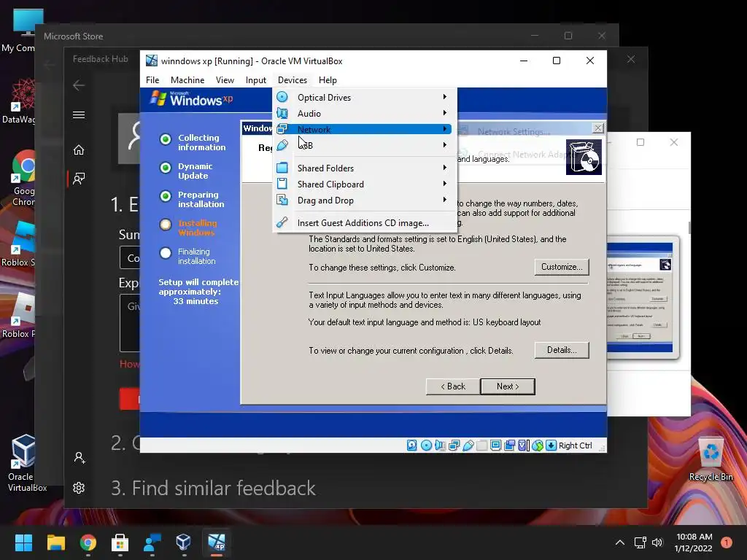Viewport: 747px width, 560px height.
Task: Open Feedback Hub home icon
Action: [79, 150]
